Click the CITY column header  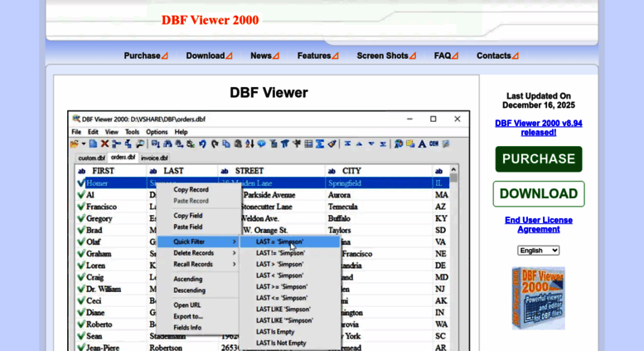pyautogui.click(x=378, y=171)
